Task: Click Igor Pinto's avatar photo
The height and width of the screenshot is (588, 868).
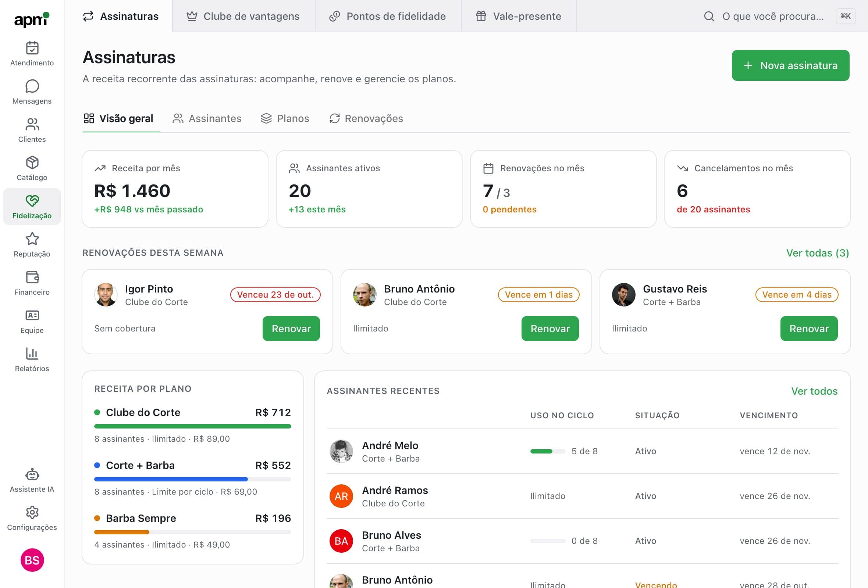Action: point(106,295)
